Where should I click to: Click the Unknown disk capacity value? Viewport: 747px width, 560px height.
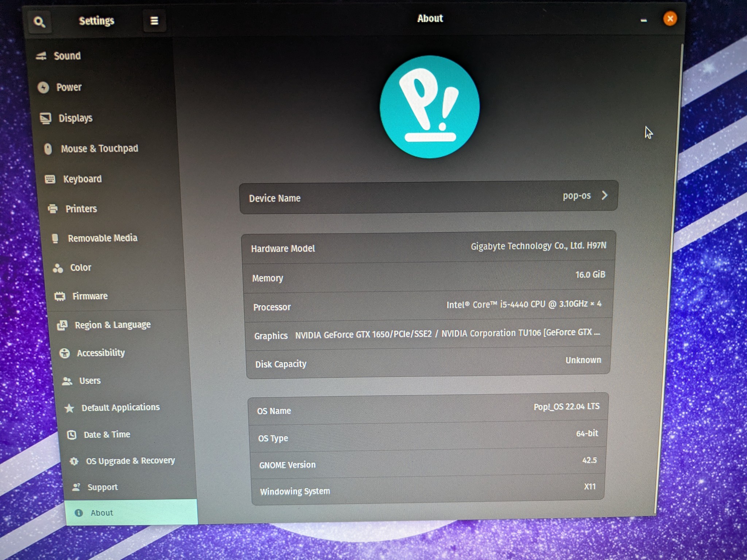pyautogui.click(x=583, y=360)
